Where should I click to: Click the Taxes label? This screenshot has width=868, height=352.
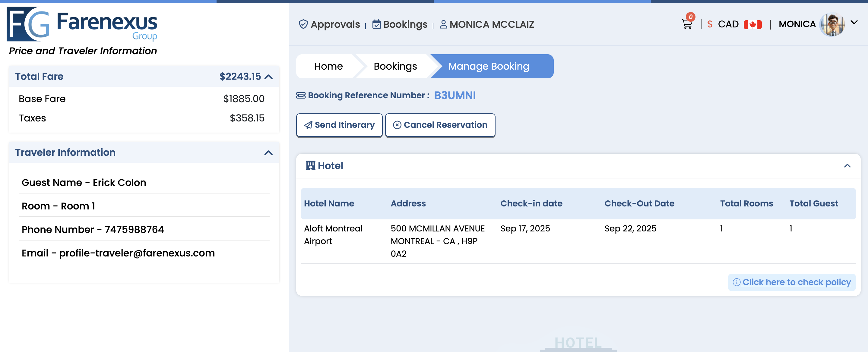32,118
